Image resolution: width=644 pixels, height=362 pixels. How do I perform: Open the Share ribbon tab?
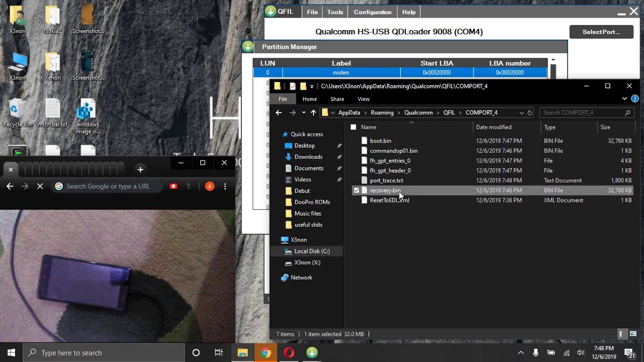click(x=337, y=99)
